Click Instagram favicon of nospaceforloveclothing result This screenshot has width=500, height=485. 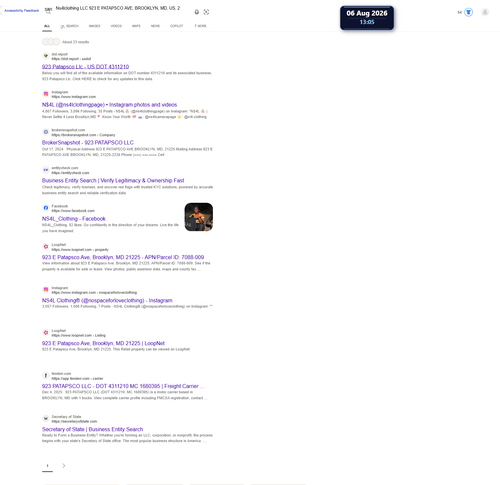point(46,290)
